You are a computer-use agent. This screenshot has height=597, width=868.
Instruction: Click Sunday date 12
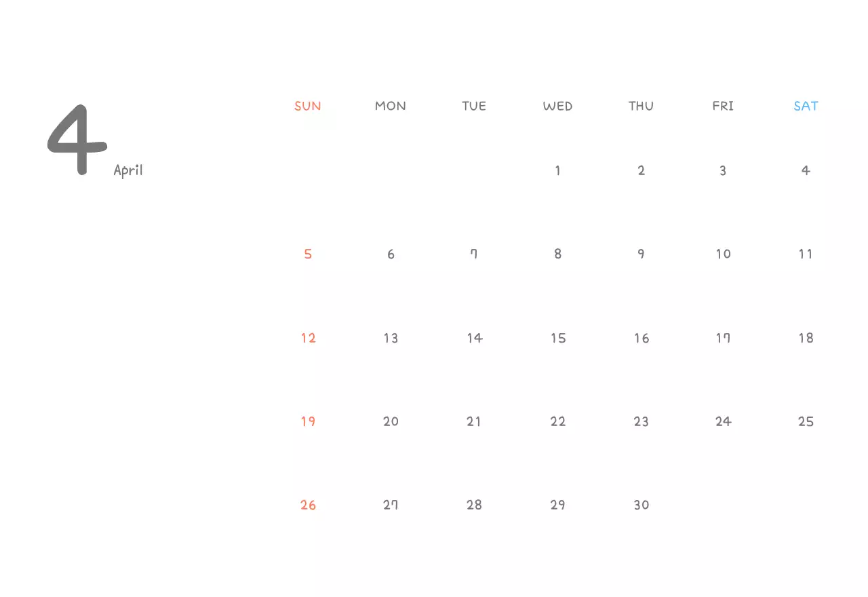[308, 338]
